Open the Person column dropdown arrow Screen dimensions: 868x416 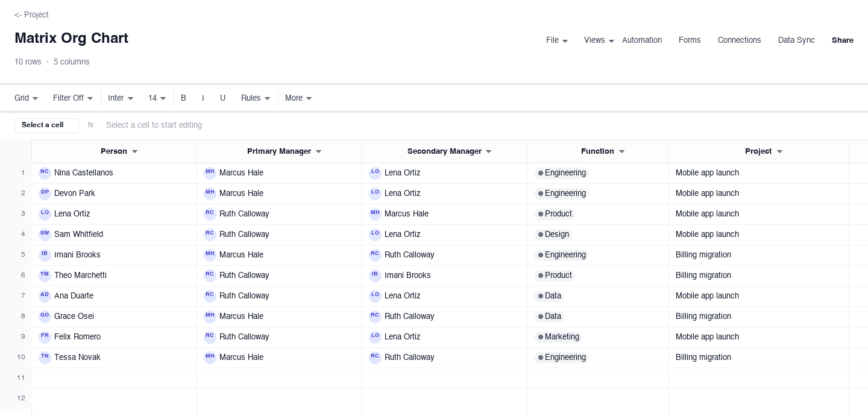[134, 152]
